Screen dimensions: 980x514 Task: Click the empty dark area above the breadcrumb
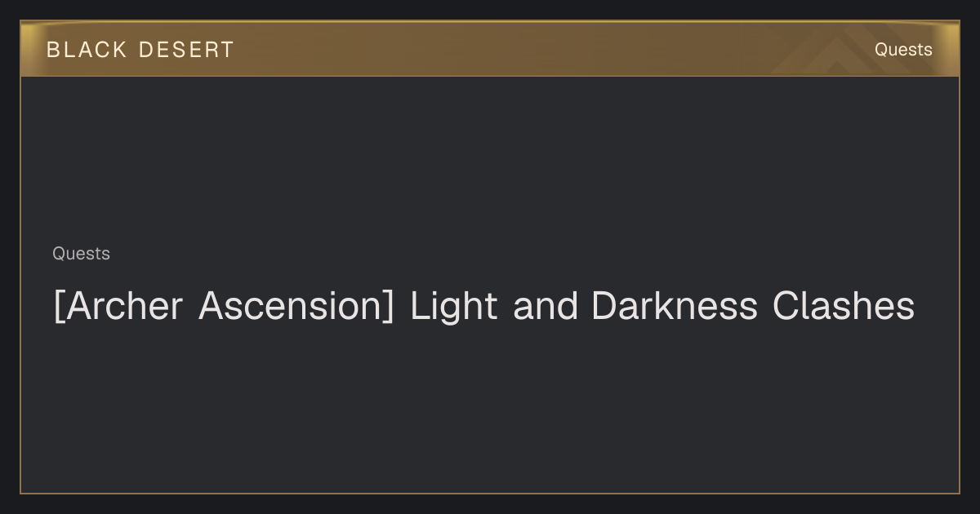pyautogui.click(x=490, y=159)
